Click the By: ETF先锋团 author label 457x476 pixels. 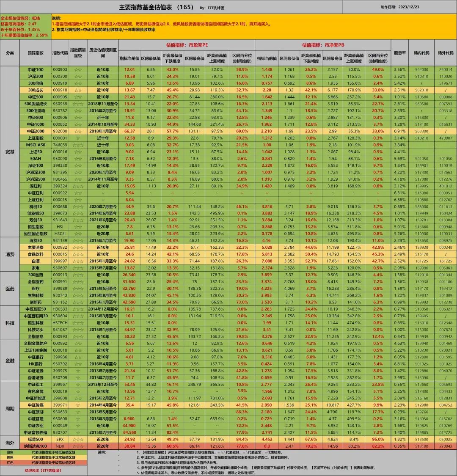click(x=212, y=8)
